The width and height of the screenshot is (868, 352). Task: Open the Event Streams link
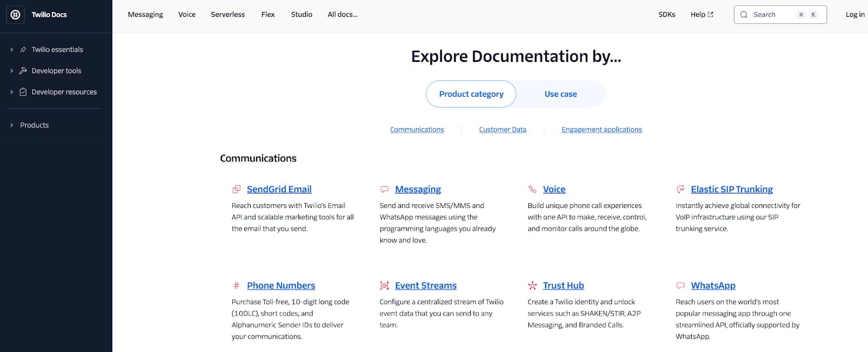[x=426, y=285]
